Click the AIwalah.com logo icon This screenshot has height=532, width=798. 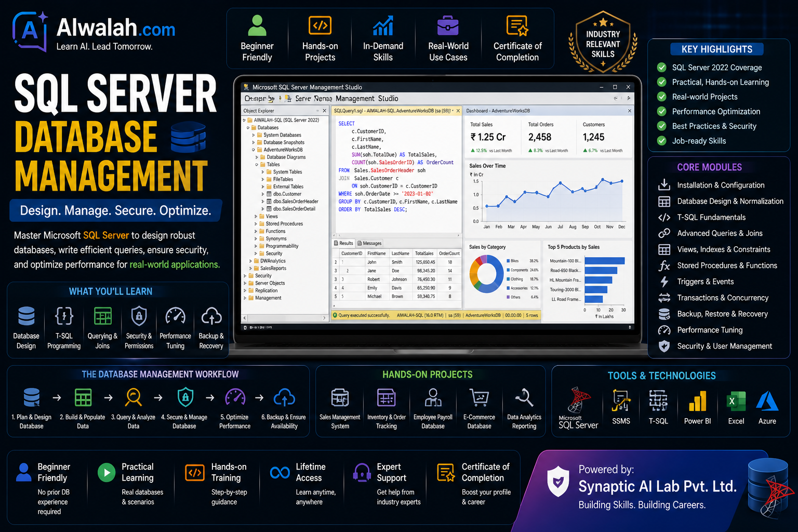[30, 32]
